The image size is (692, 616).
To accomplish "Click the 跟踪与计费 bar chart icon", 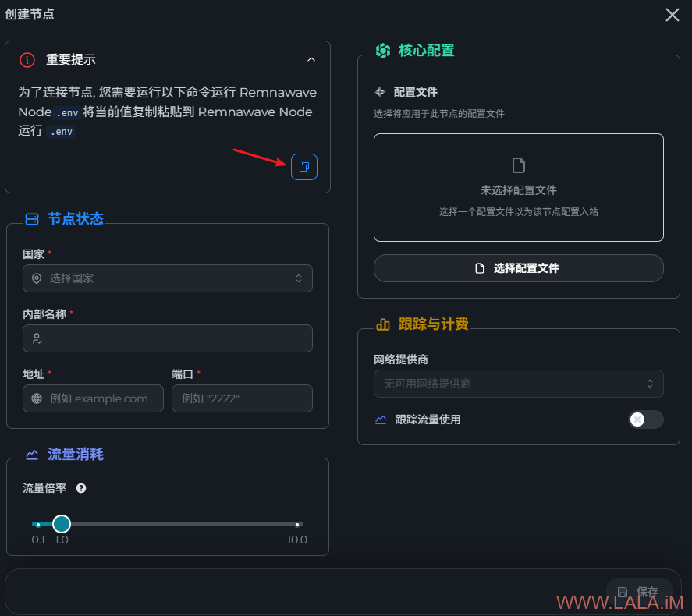I will pos(382,324).
